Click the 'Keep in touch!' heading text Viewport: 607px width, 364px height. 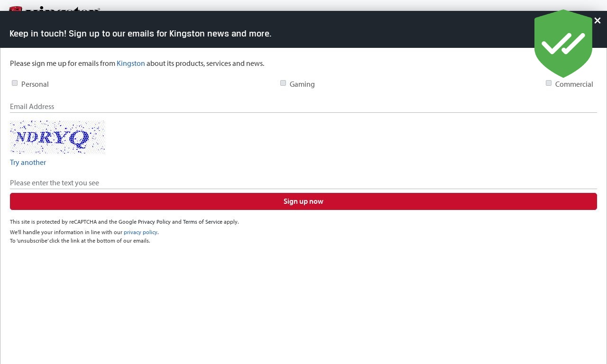point(140,34)
